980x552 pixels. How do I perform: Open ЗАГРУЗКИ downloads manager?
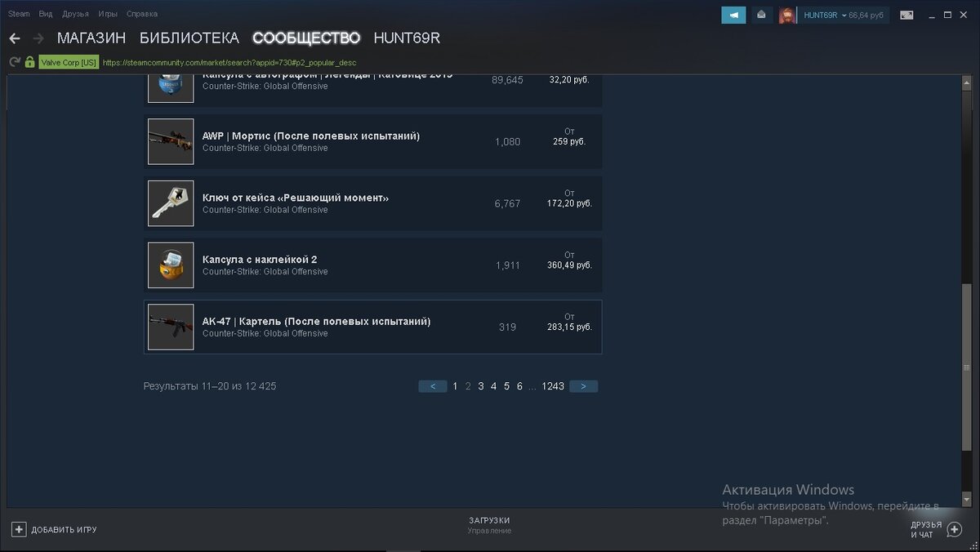(489, 520)
